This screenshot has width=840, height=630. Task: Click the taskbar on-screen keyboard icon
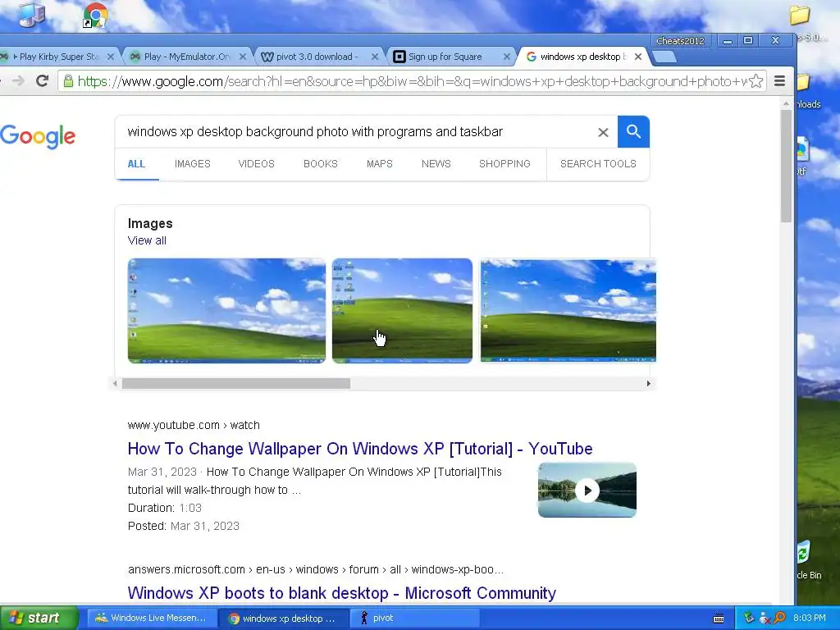(719, 619)
